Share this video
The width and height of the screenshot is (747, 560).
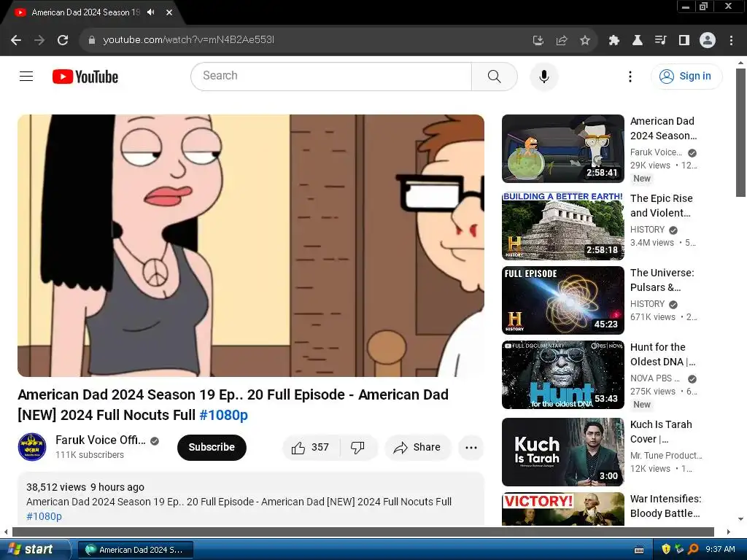(x=417, y=447)
